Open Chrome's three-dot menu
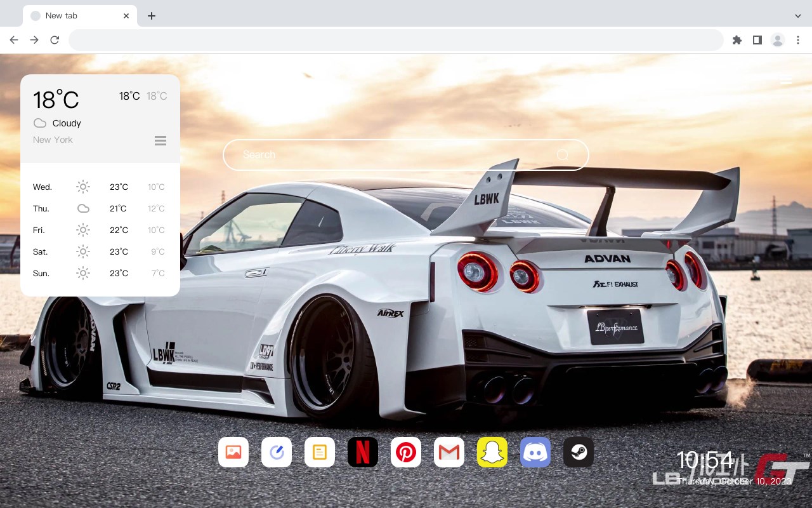 [798, 40]
